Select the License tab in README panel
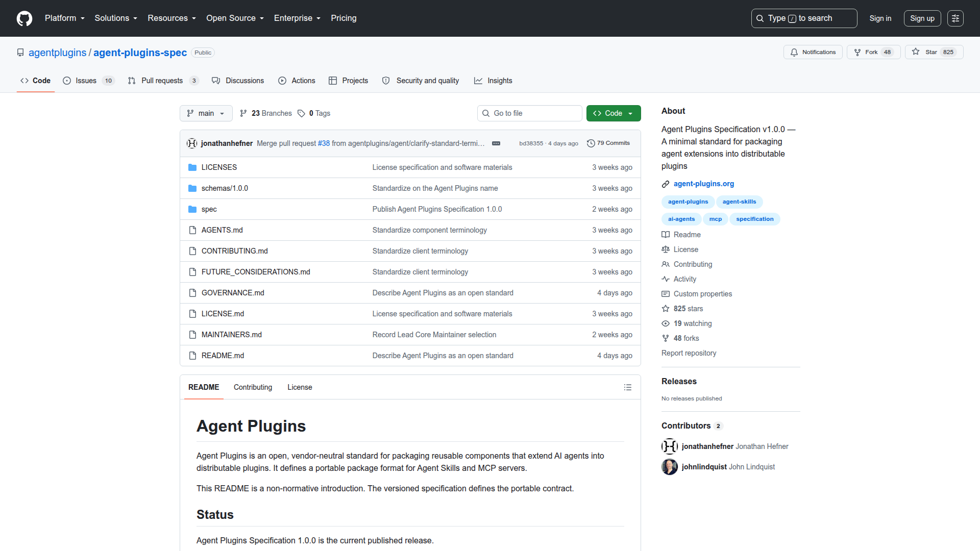This screenshot has height=551, width=980. (300, 387)
